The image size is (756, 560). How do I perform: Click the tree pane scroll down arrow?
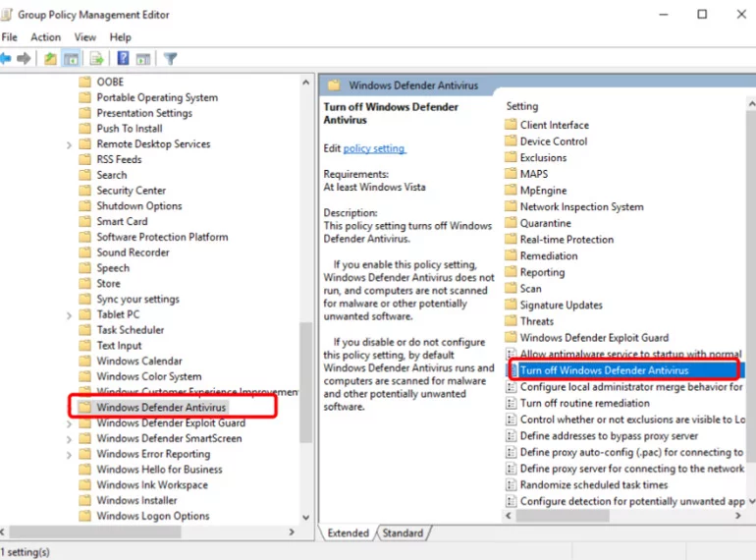point(305,517)
